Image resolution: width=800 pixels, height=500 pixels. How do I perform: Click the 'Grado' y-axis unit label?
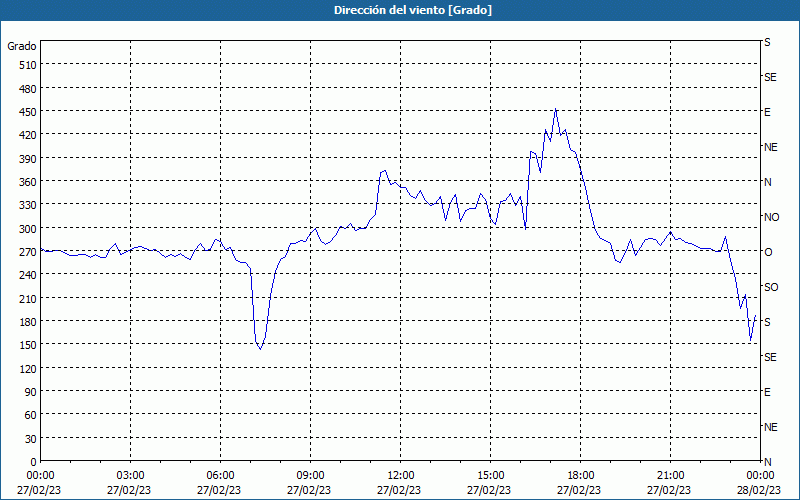pyautogui.click(x=22, y=46)
